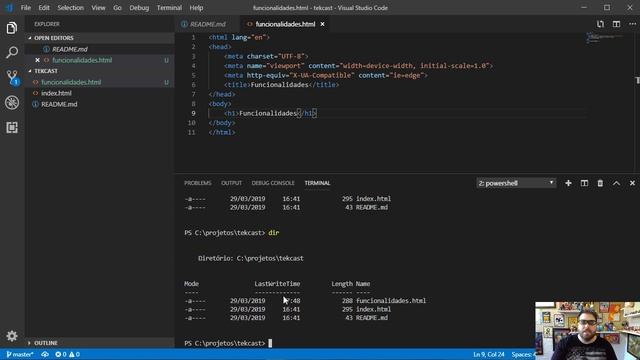Image resolution: width=640 pixels, height=360 pixels.
Task: Open the File menu
Action: (x=26, y=8)
